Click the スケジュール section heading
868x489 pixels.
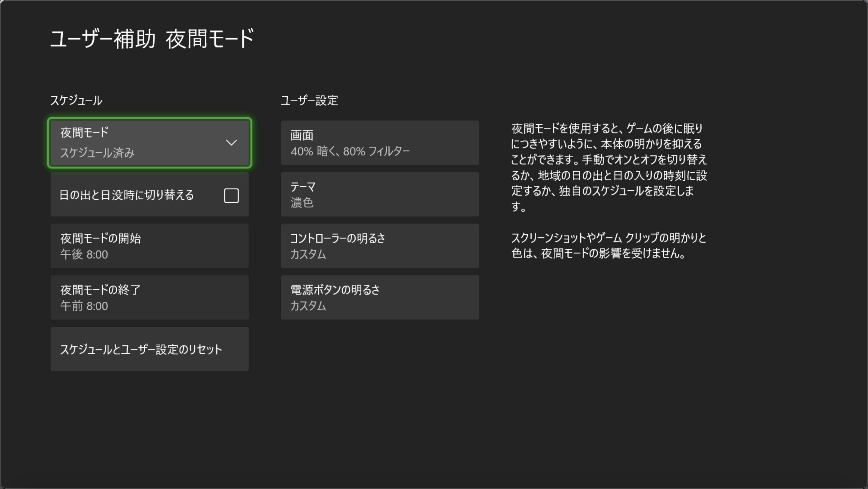click(76, 100)
